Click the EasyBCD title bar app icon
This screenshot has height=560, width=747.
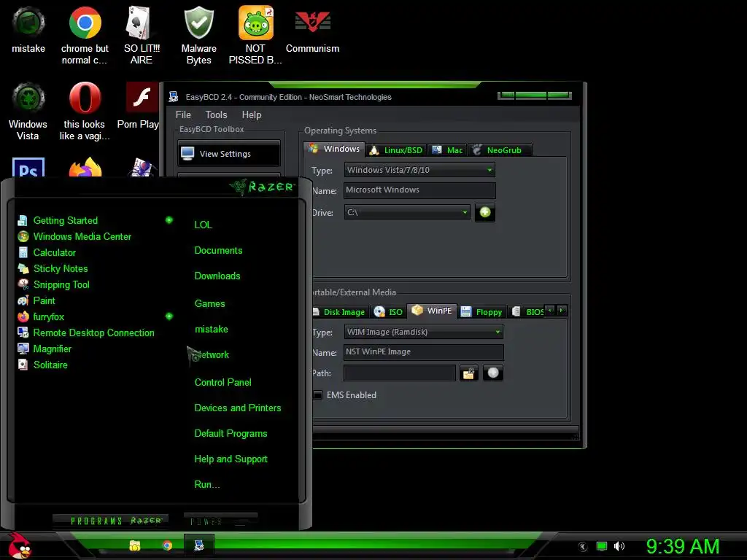174,97
